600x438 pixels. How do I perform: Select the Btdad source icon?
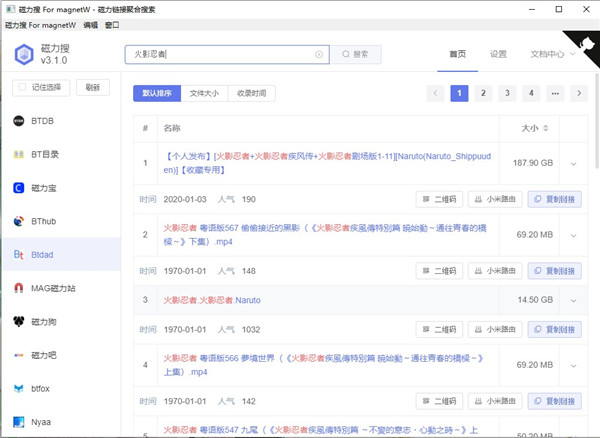(18, 255)
